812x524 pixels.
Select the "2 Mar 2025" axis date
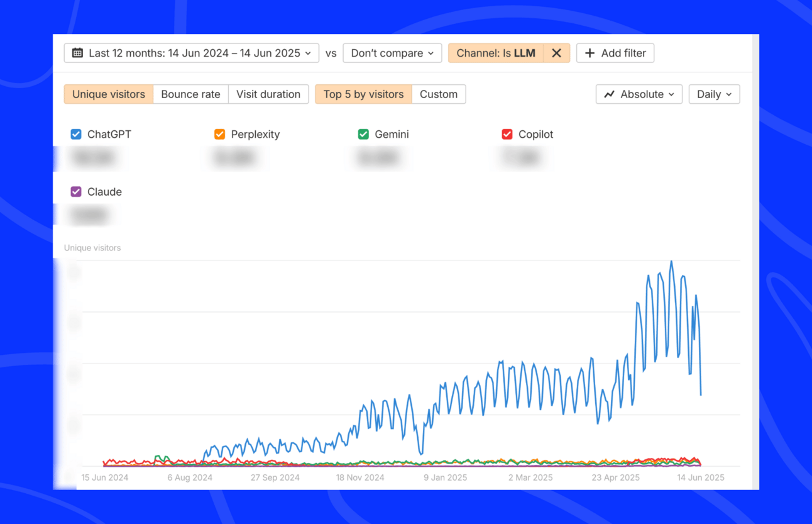tap(530, 477)
